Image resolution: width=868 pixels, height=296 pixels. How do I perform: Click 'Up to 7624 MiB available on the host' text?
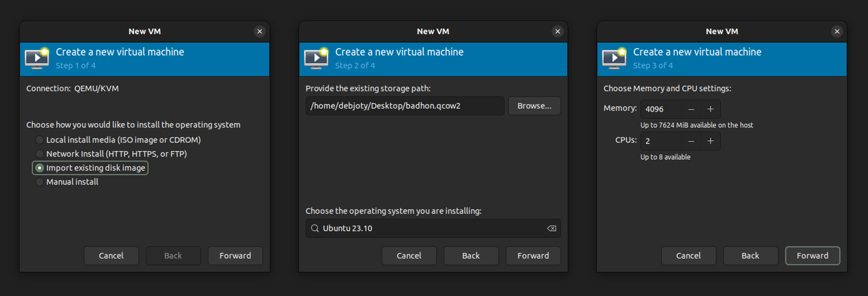coord(696,125)
